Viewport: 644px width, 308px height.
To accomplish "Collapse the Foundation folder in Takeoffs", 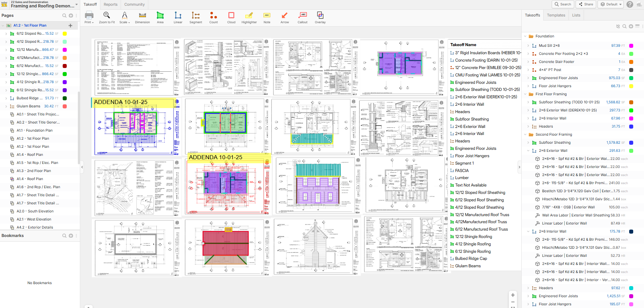I will 525,36.
